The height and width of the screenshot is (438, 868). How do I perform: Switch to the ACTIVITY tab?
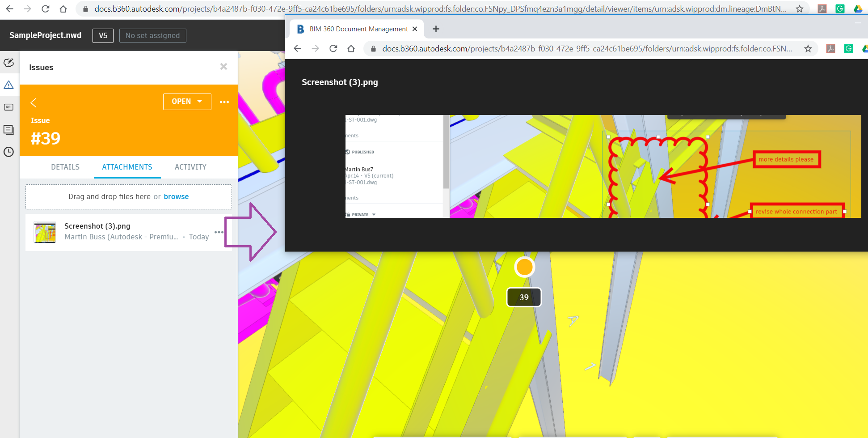click(x=190, y=167)
